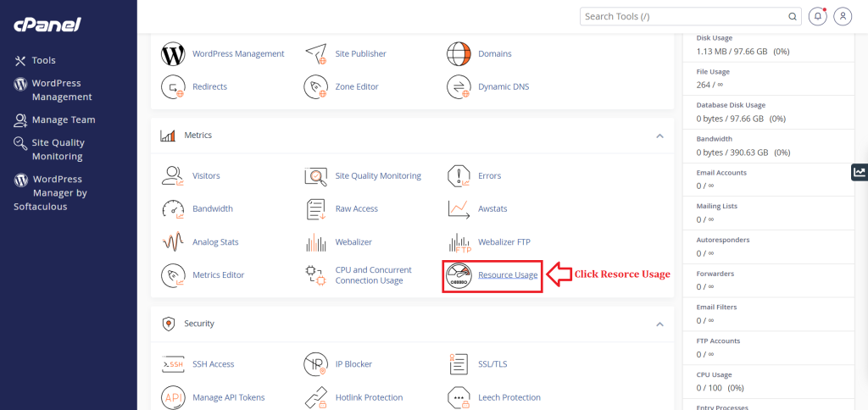Click the Disk Usage statistic label
This screenshot has height=410, width=868.
click(714, 37)
